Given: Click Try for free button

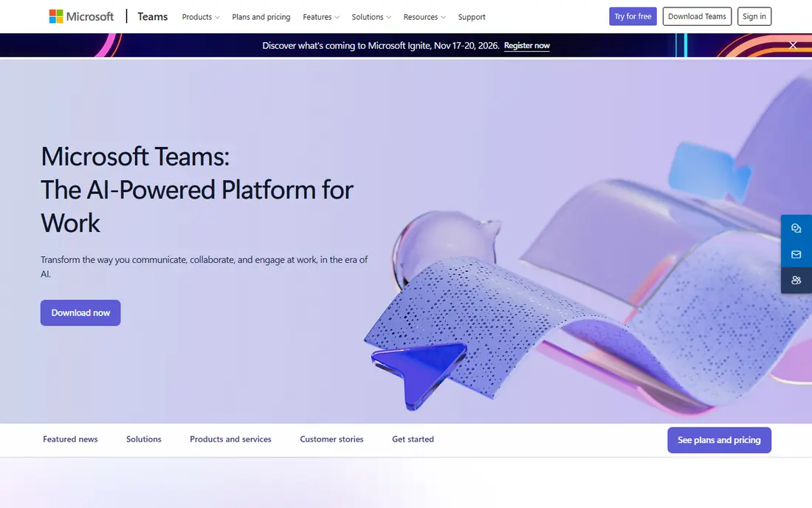Looking at the screenshot, I should (633, 16).
